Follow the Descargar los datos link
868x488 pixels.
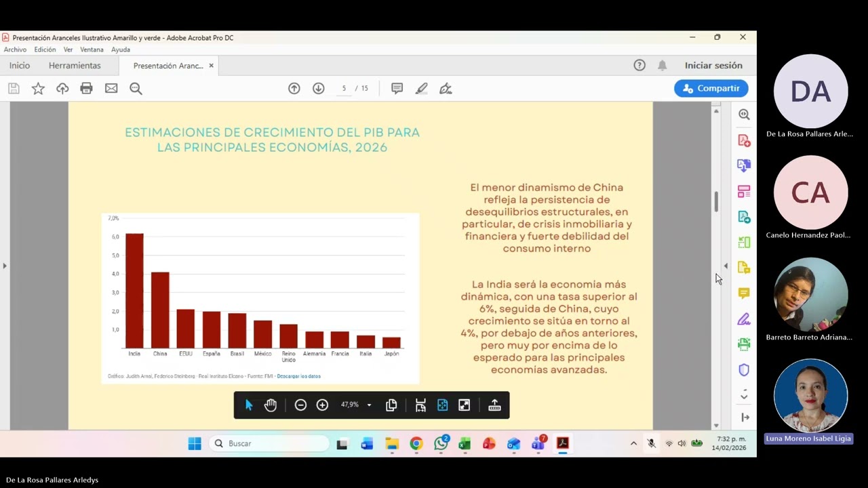[x=298, y=376]
